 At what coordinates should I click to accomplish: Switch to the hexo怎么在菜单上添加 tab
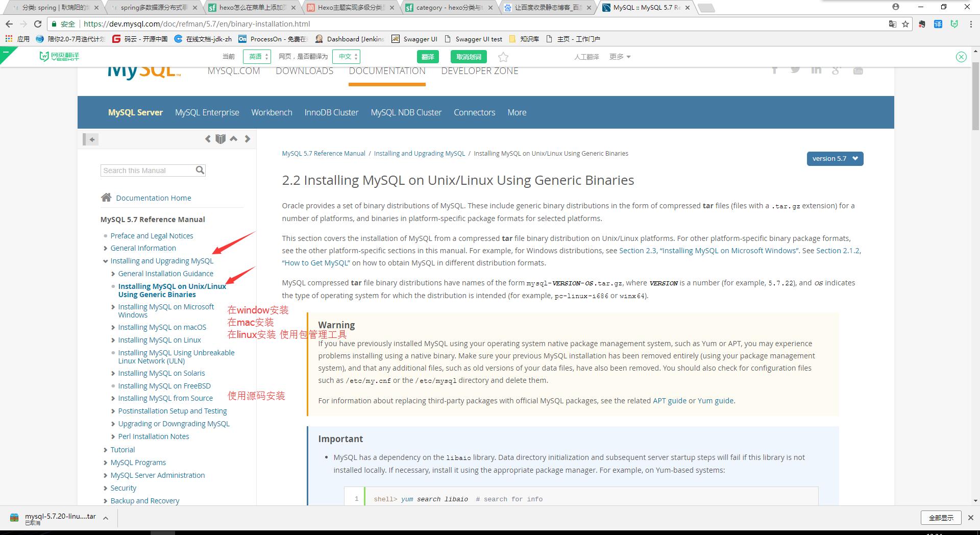pyautogui.click(x=252, y=8)
